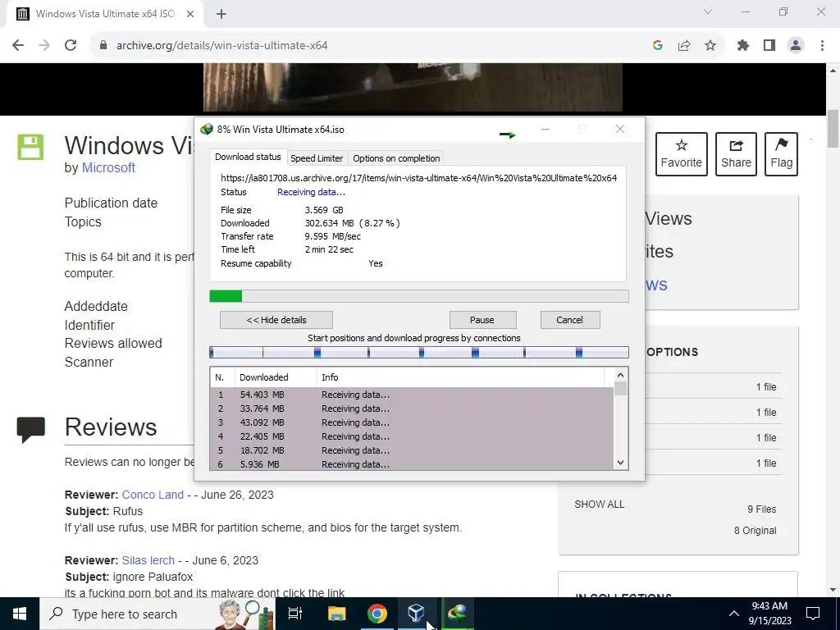Click the green floppy disk software icon
Image resolution: width=840 pixels, height=630 pixels.
click(x=30, y=147)
